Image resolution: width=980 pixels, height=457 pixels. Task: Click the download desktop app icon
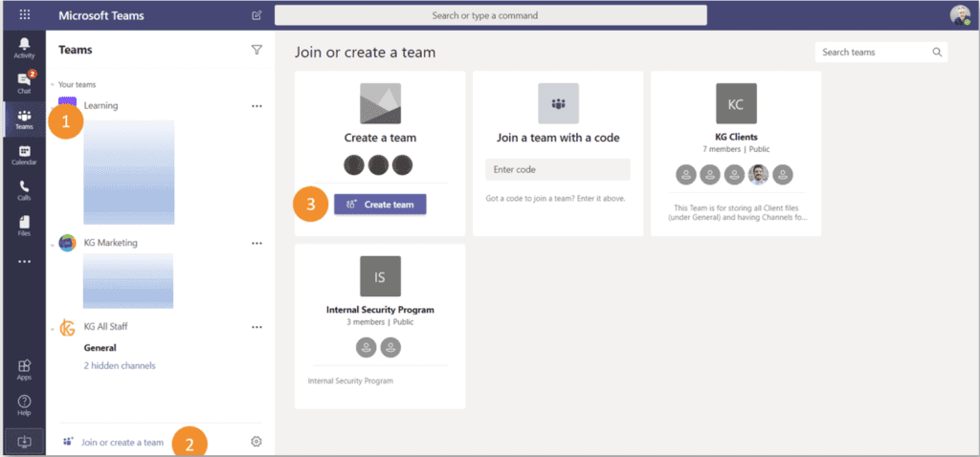coord(24,442)
